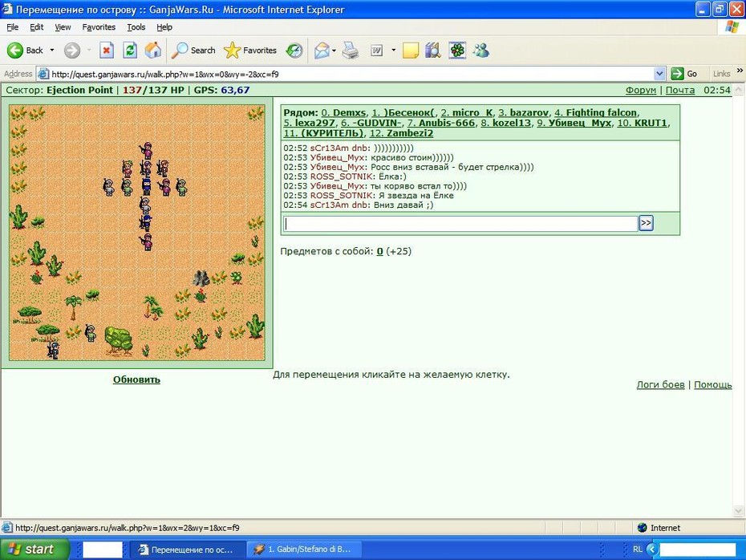Viewport: 746px width, 560px height.
Task: Open the Favorites menu
Action: (x=99, y=27)
